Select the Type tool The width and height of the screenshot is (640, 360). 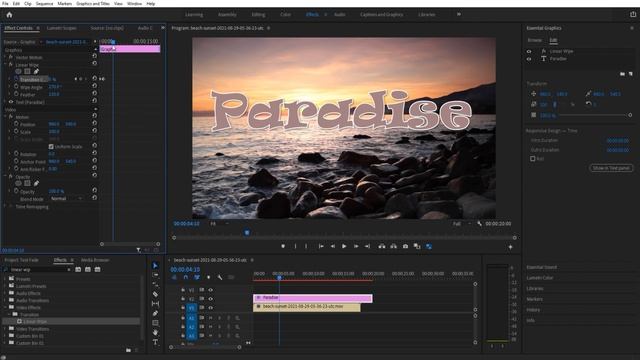coord(155,342)
